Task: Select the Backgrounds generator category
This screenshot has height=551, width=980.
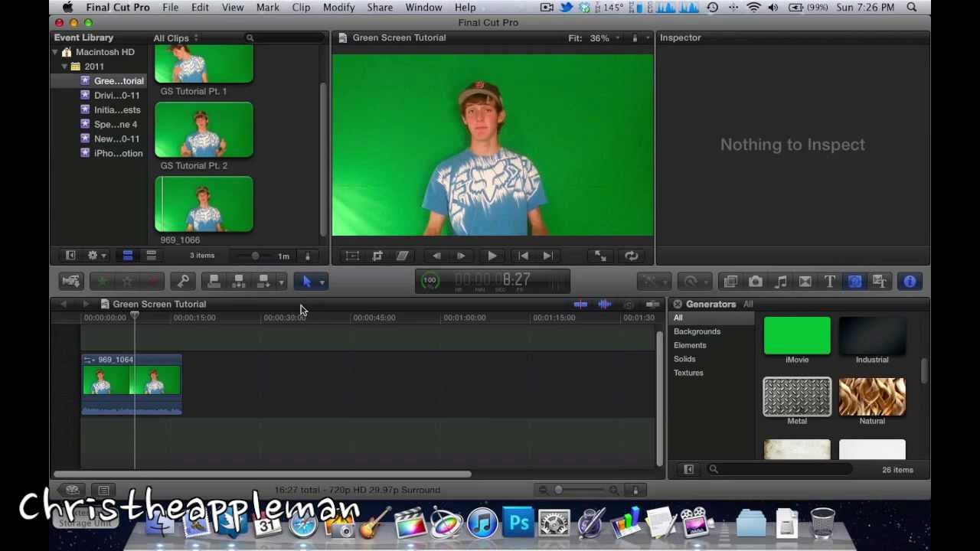Action: pyautogui.click(x=697, y=332)
